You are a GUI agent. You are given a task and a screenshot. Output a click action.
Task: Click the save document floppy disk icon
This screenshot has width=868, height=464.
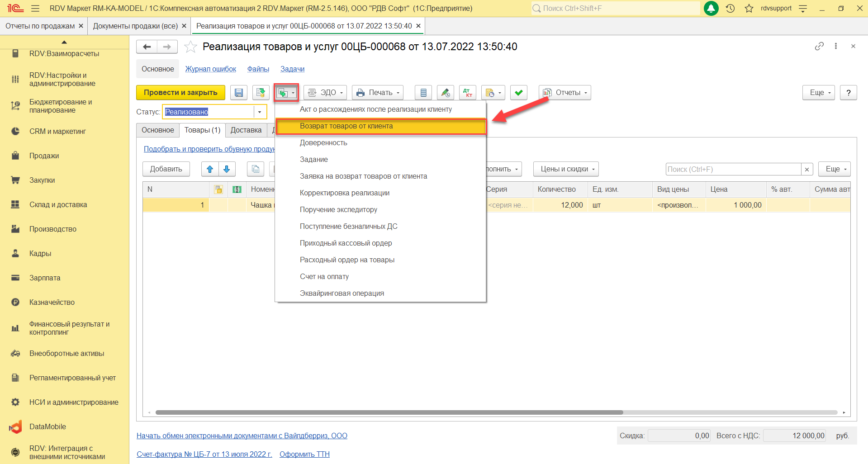click(x=238, y=93)
